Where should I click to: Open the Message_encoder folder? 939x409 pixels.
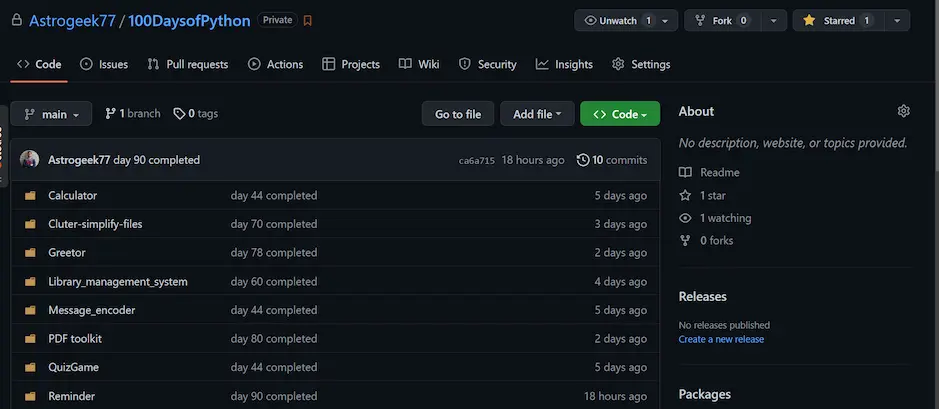(92, 310)
